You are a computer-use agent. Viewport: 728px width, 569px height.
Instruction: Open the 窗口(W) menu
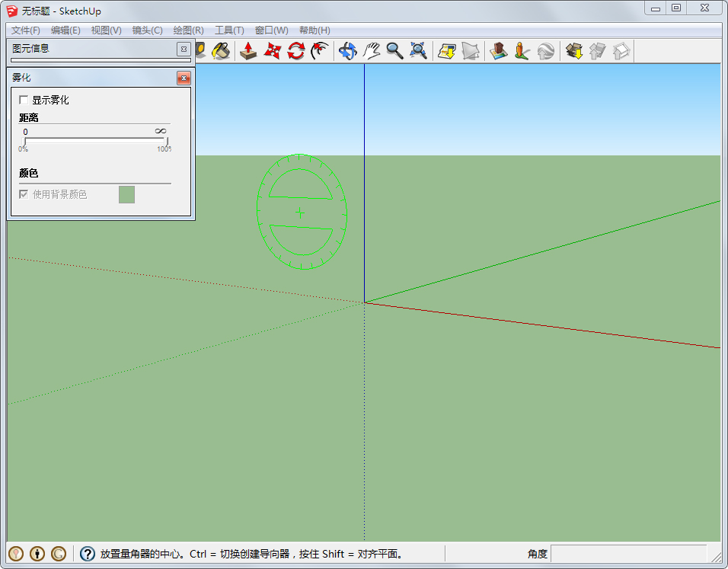tap(271, 30)
